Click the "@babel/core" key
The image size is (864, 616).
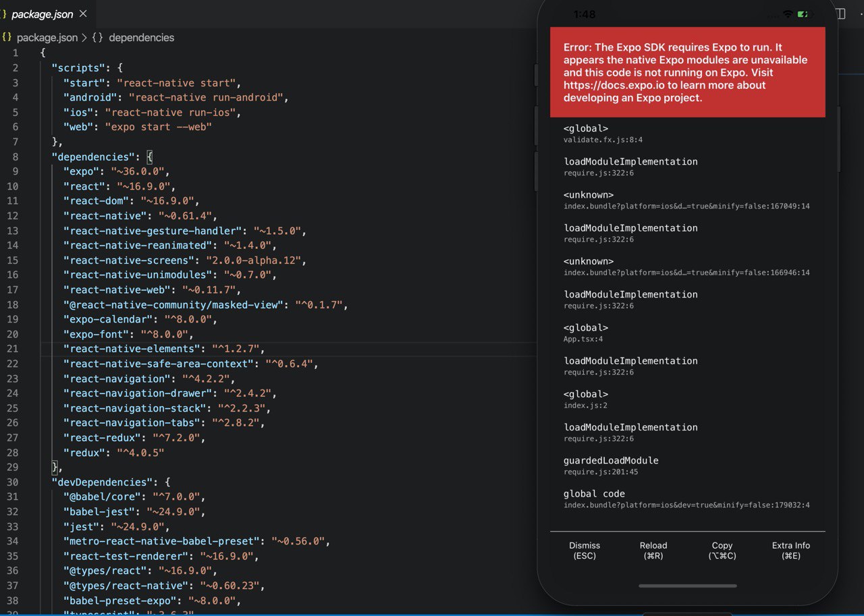(101, 497)
